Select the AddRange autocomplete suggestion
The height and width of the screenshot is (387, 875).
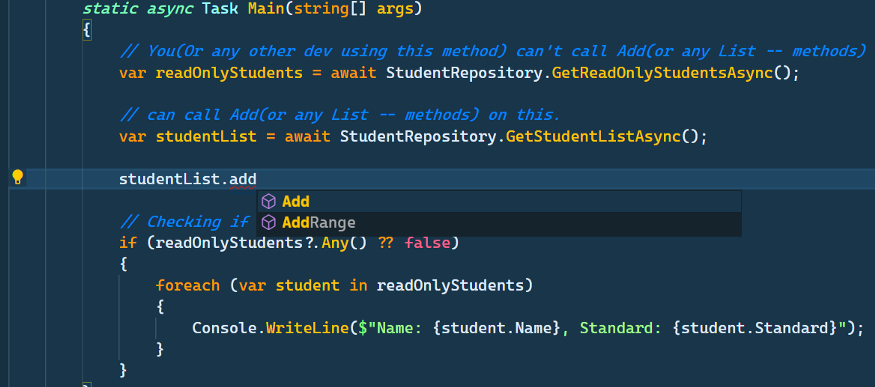pyautogui.click(x=499, y=223)
